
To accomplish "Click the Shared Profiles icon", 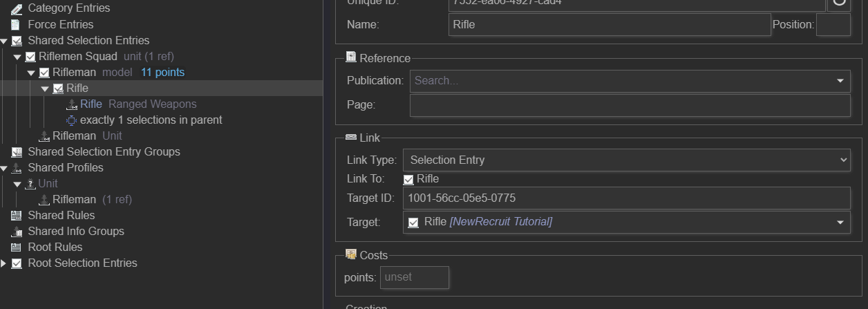I will coord(17,168).
